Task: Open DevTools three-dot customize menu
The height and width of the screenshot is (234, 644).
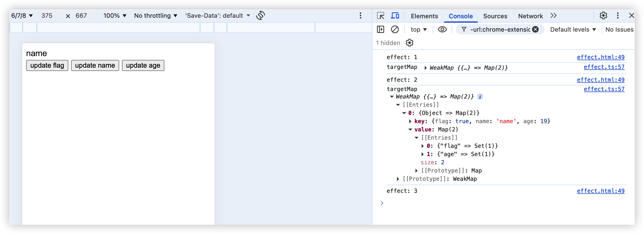Action: click(618, 16)
